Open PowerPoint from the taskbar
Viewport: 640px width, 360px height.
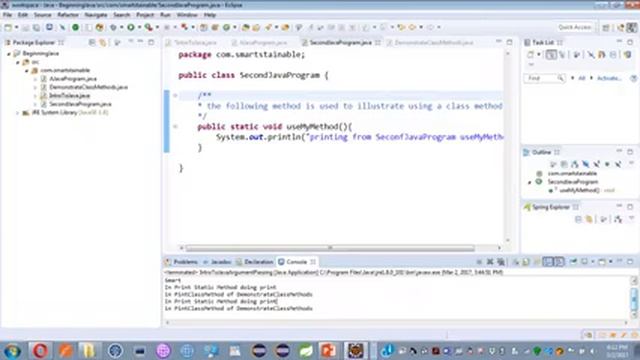[329, 351]
